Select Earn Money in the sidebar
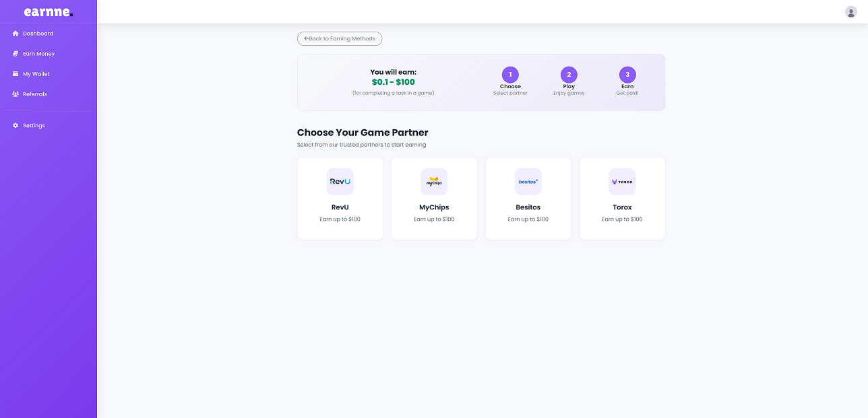 click(x=38, y=53)
